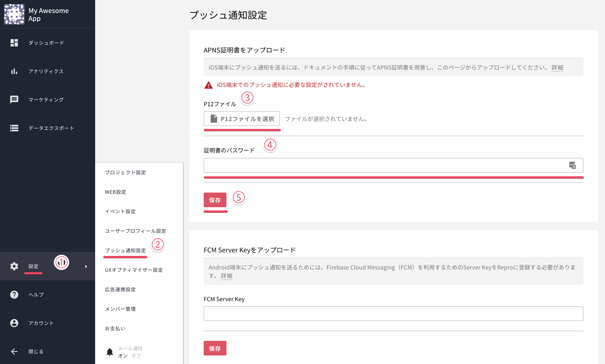Image resolution: width=605 pixels, height=364 pixels.
Task: Click the back arrow close icon
Action: point(14,352)
